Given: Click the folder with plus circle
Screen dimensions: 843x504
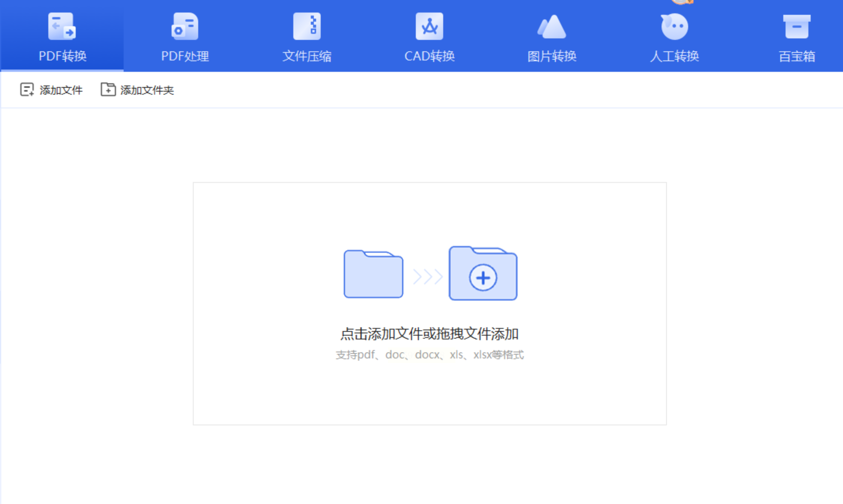Looking at the screenshot, I should click(483, 274).
